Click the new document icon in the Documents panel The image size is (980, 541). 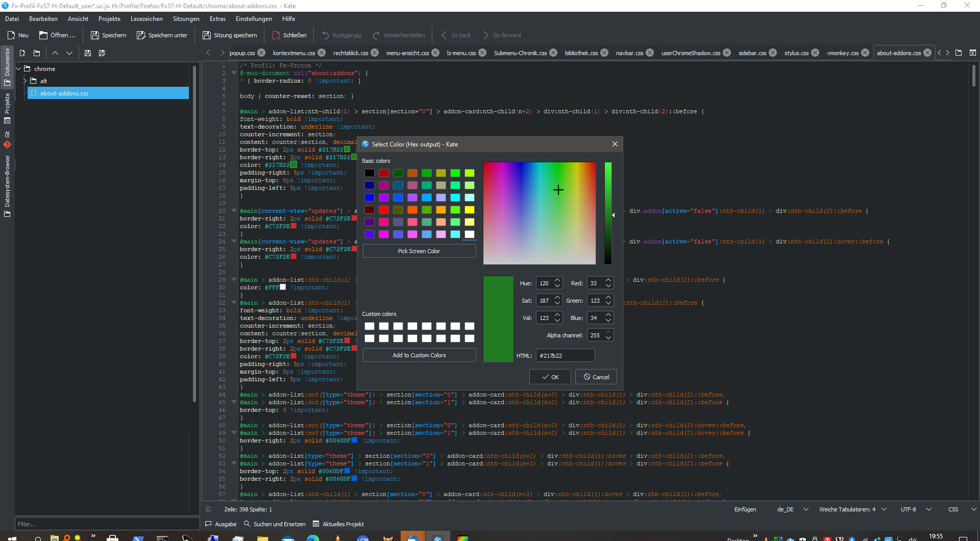click(x=22, y=53)
